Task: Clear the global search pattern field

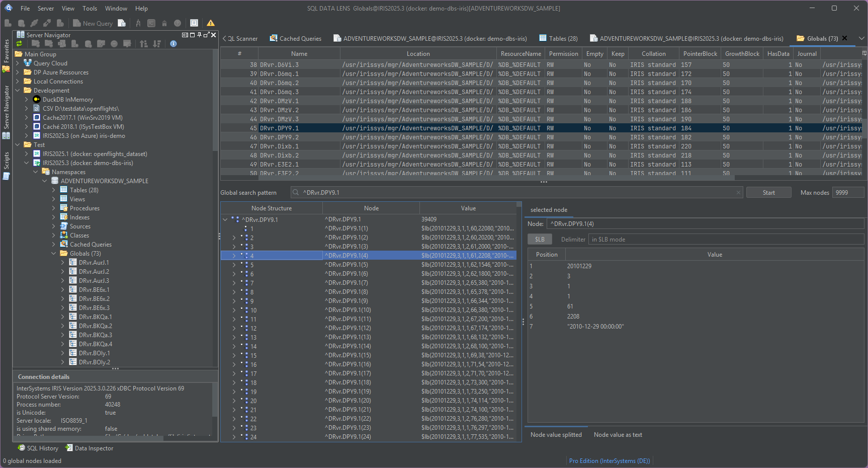Action: click(x=738, y=193)
